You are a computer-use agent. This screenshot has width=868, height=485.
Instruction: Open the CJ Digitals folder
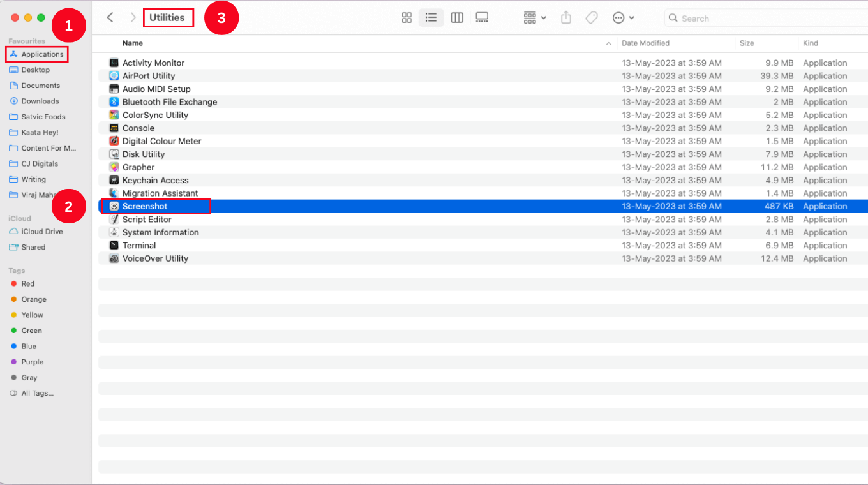[34, 164]
